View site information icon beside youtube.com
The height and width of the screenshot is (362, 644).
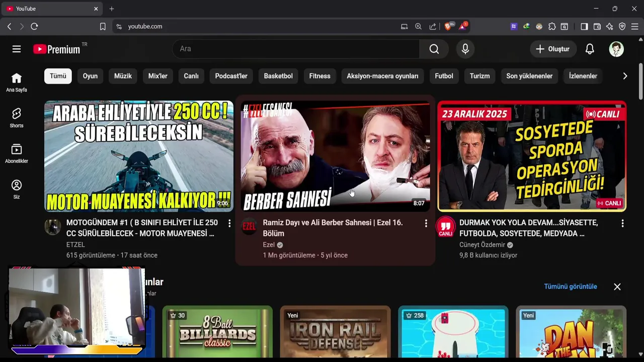point(119,26)
